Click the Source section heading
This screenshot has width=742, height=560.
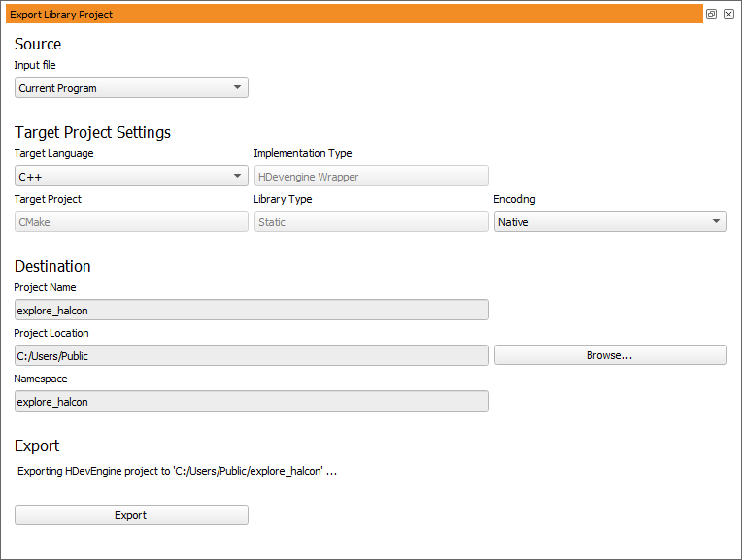pyautogui.click(x=38, y=45)
